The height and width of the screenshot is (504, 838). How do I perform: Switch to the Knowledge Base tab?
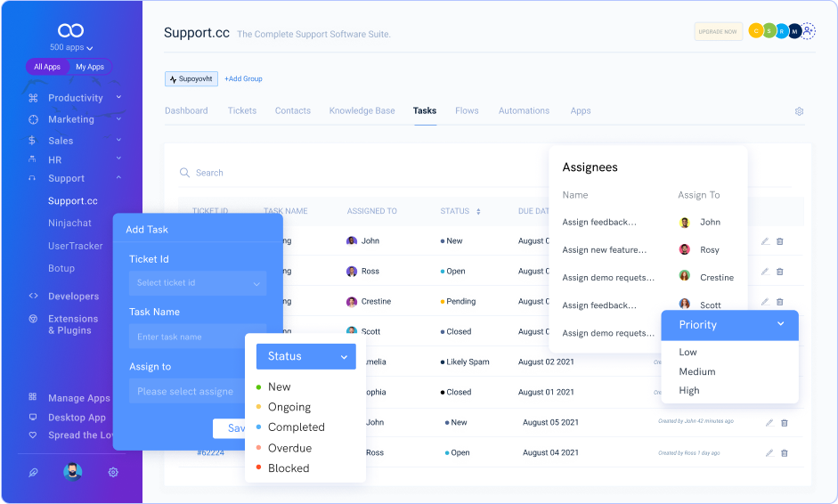pyautogui.click(x=362, y=111)
